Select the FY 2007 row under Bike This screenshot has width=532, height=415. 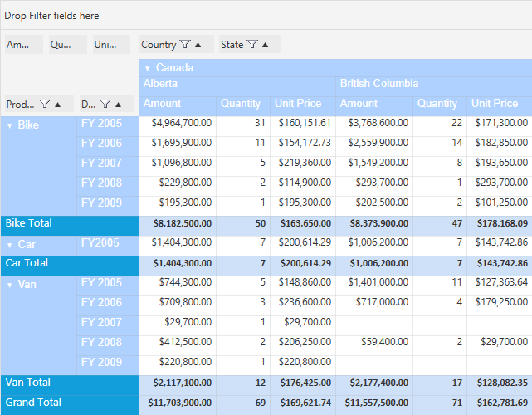tap(108, 166)
